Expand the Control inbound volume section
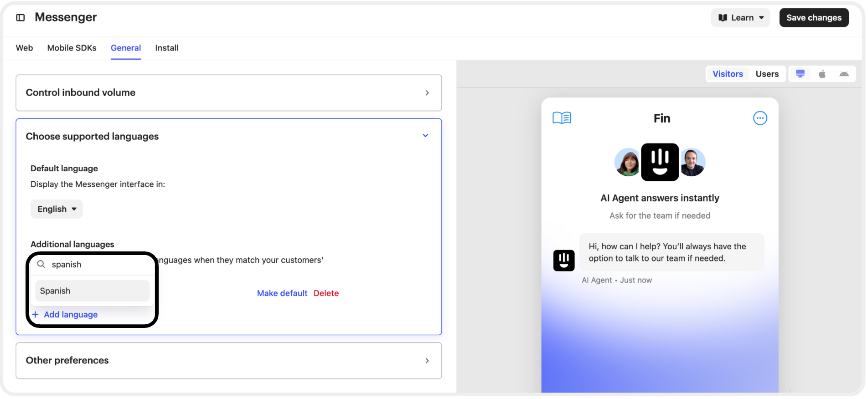Image resolution: width=868 pixels, height=399 pixels. pos(229,93)
